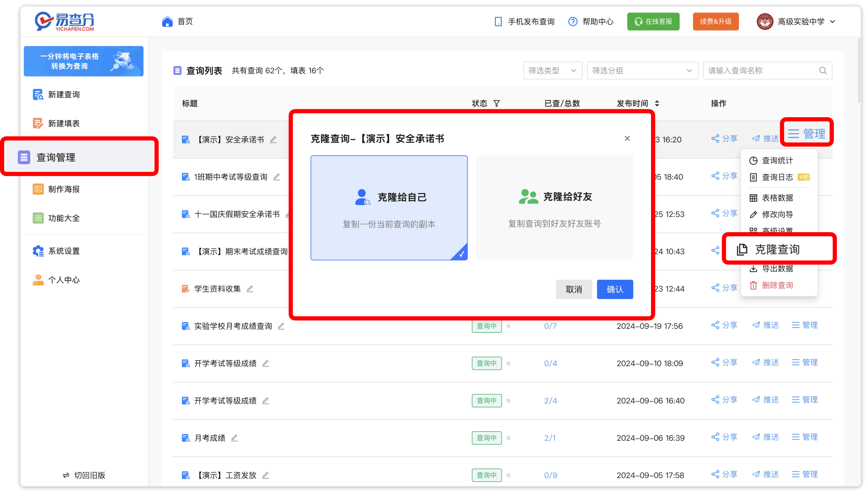Viewport: 868px width, 494px height.
Task: Click the school avatar image
Action: (x=764, y=21)
